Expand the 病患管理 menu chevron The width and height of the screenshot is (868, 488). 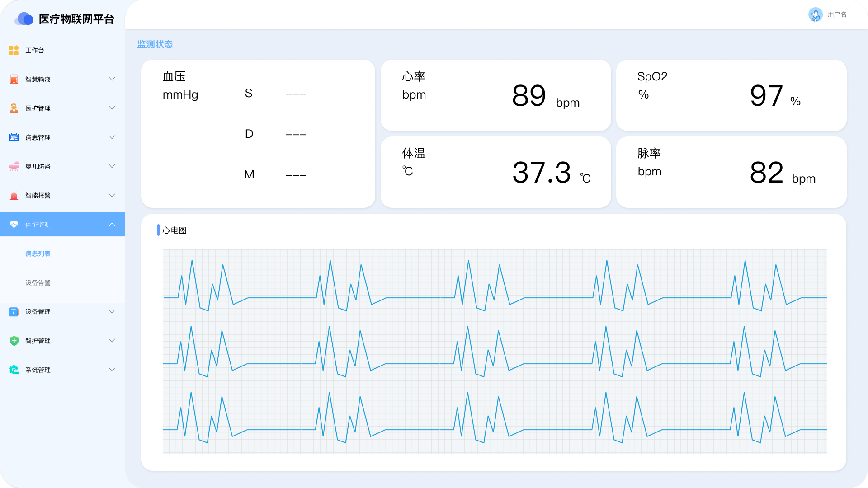(x=112, y=137)
